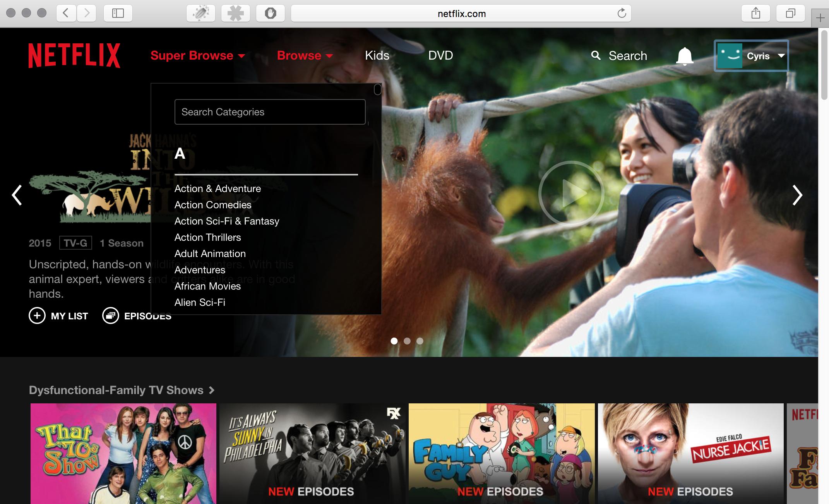Open the notifications bell

[684, 57]
